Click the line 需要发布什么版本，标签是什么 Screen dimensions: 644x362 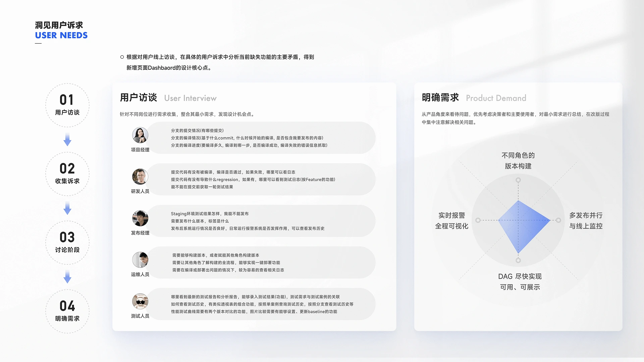coord(200,221)
